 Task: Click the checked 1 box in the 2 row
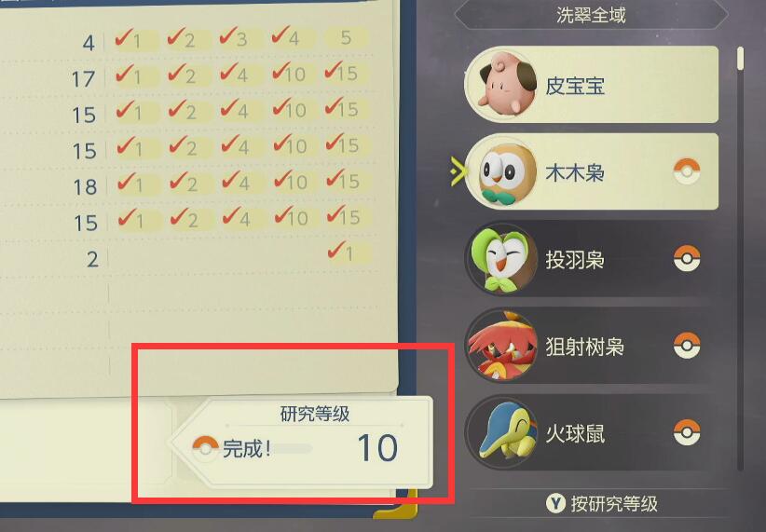click(347, 252)
